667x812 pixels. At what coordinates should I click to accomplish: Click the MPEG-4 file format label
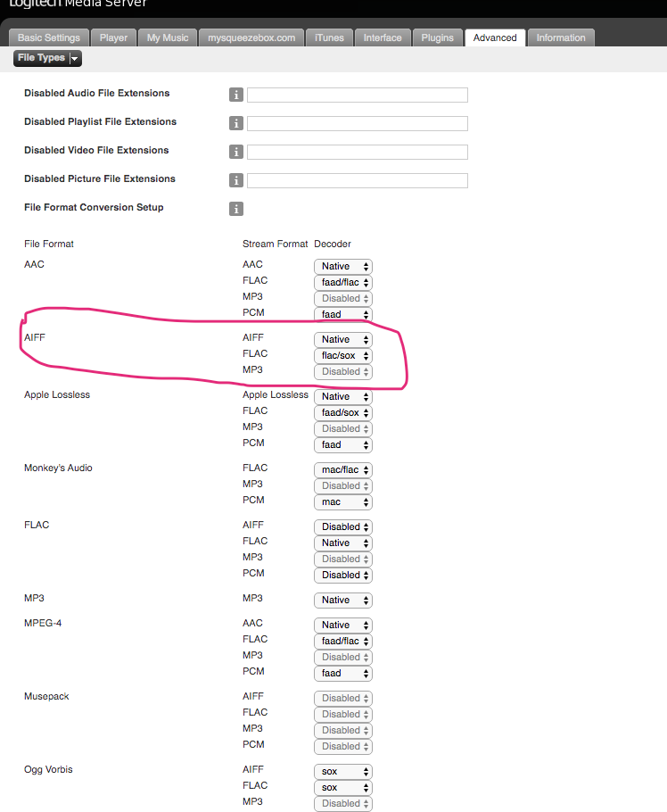43,623
